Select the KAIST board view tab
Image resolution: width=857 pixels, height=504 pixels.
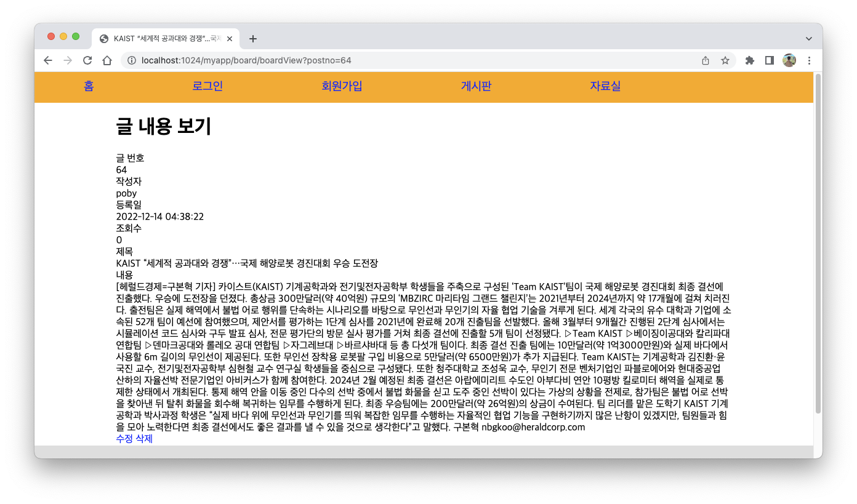click(166, 39)
